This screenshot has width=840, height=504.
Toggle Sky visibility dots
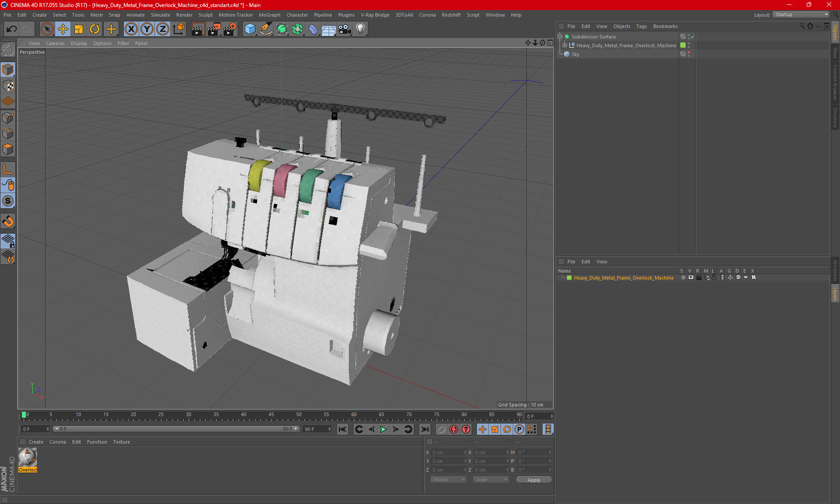click(689, 54)
